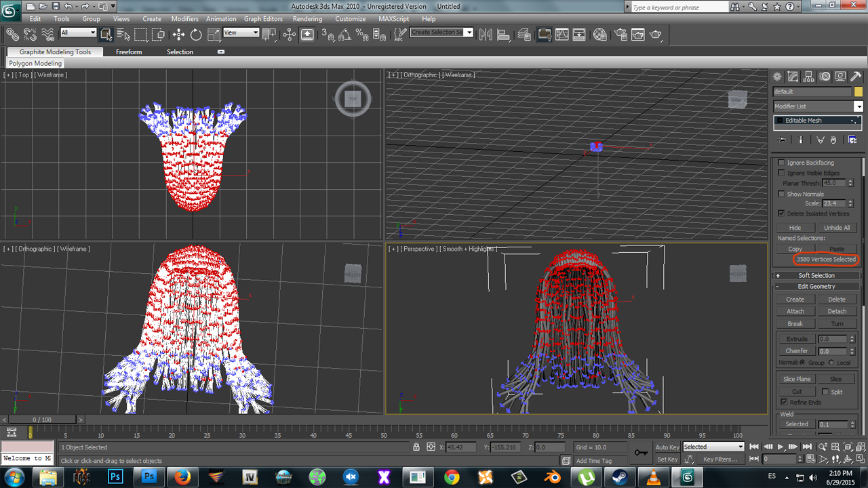Open the Edit menu
Image resolution: width=868 pixels, height=488 pixels.
point(35,19)
